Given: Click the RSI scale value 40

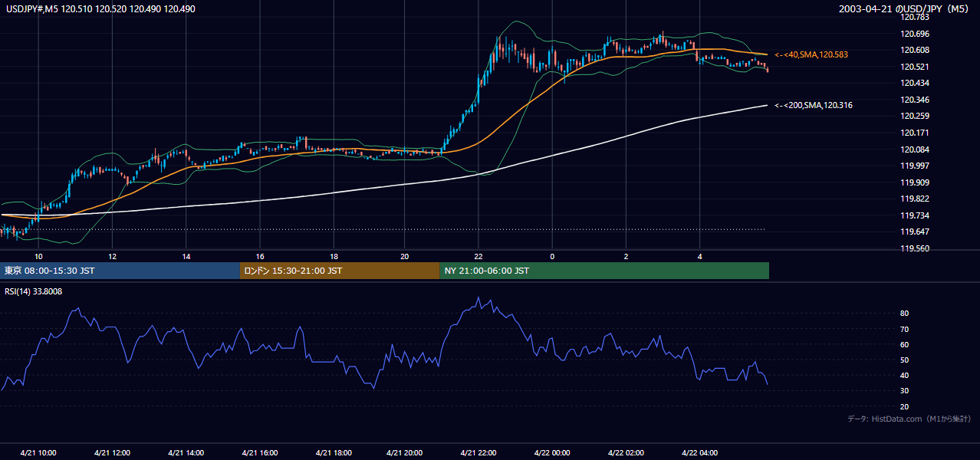Looking at the screenshot, I should (905, 375).
